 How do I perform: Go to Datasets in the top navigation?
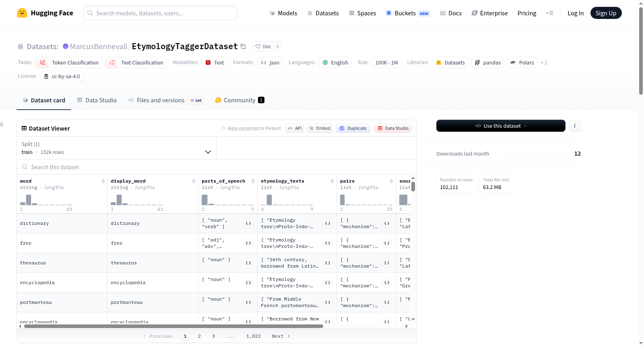point(323,13)
